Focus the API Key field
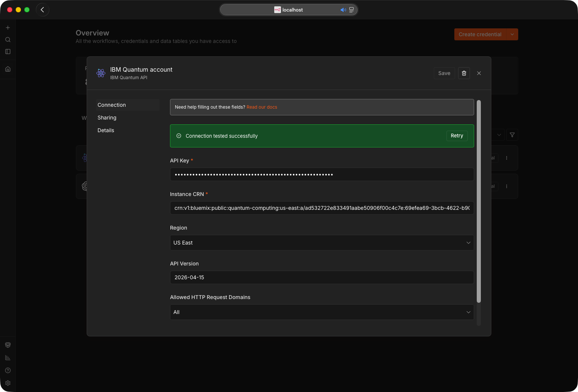 (322, 174)
